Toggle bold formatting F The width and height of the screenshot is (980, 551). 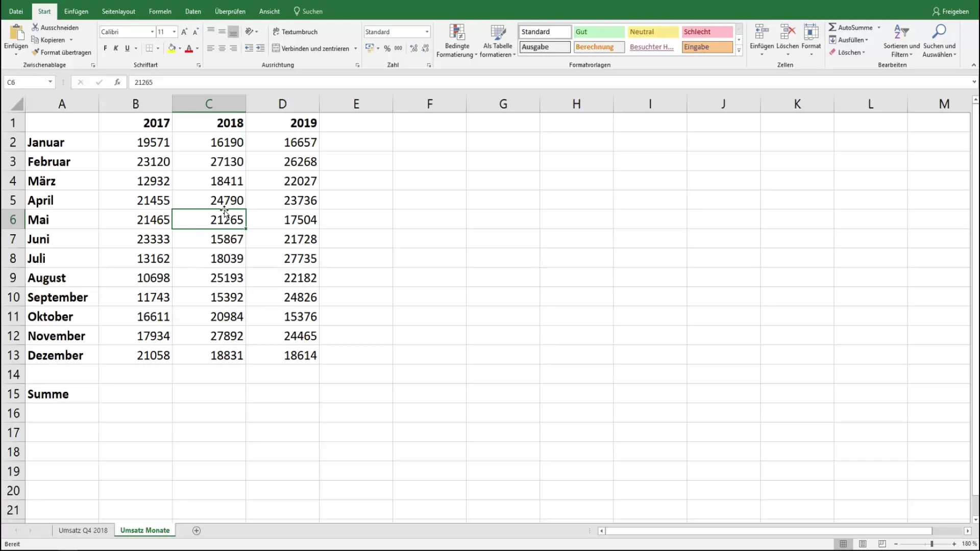[105, 48]
